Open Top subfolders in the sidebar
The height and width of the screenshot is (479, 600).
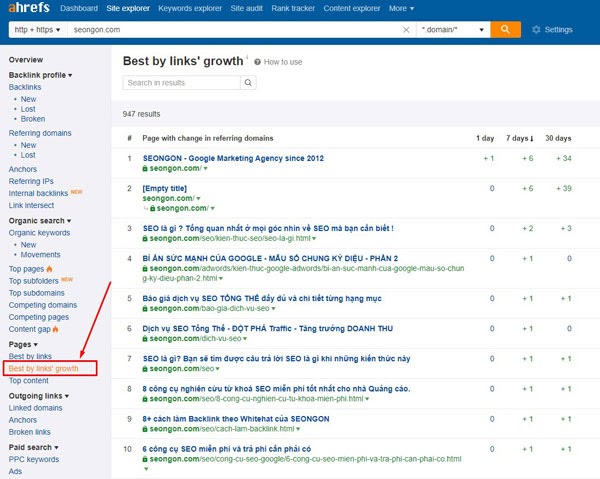(x=34, y=281)
